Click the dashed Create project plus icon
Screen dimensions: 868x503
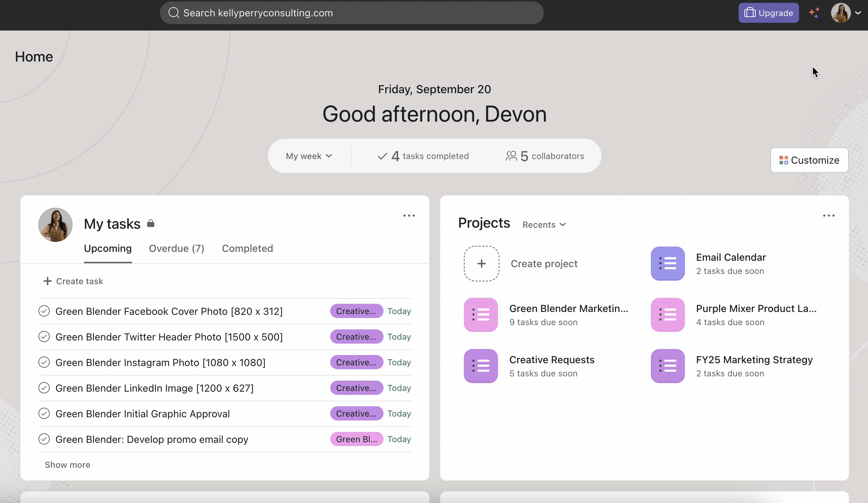[x=481, y=264]
